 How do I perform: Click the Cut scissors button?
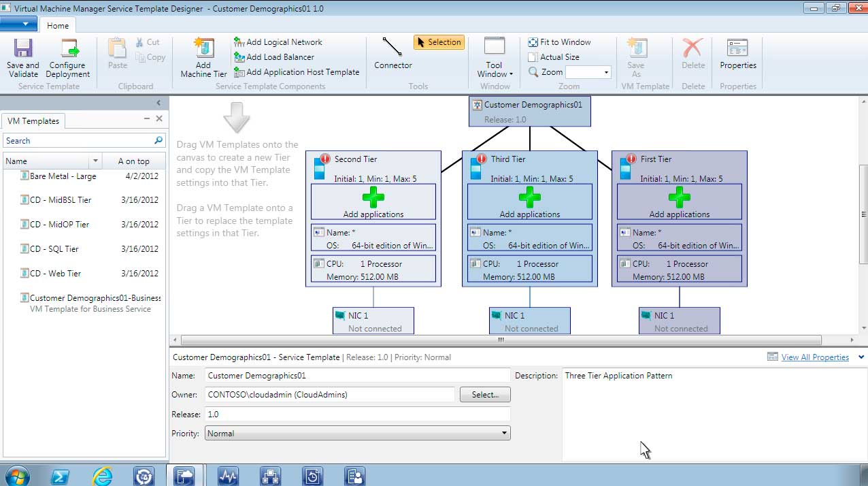click(148, 42)
